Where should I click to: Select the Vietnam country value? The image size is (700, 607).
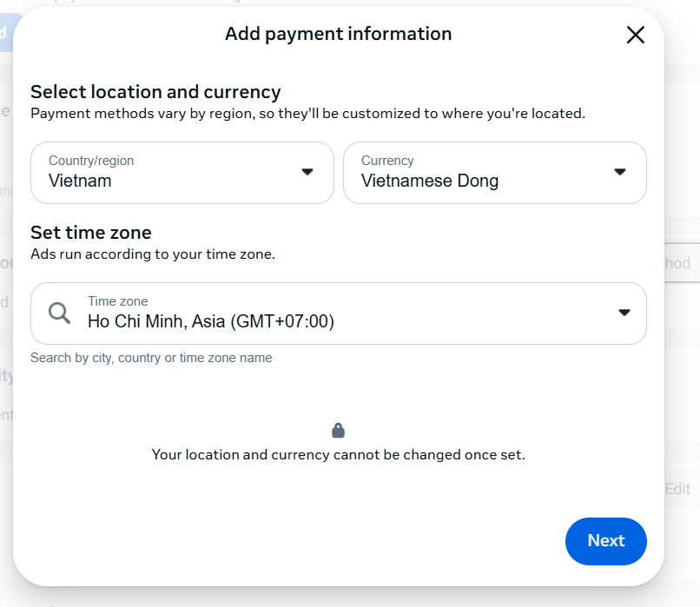(80, 181)
